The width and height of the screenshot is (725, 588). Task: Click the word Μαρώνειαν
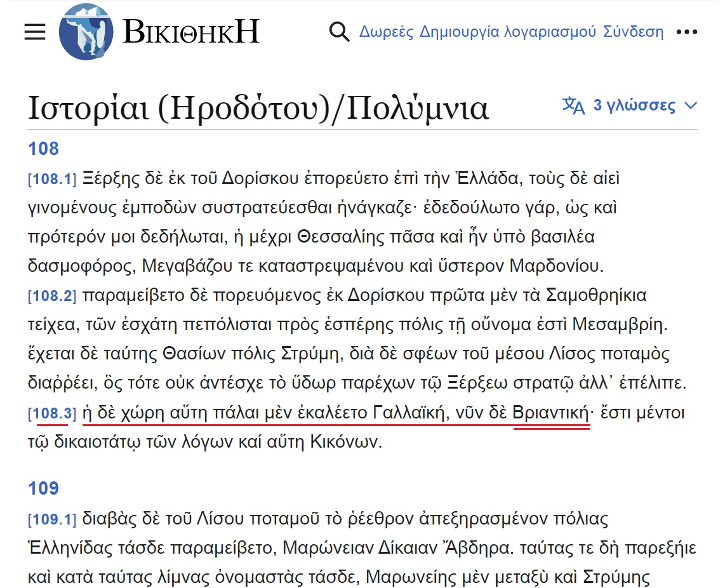328,548
